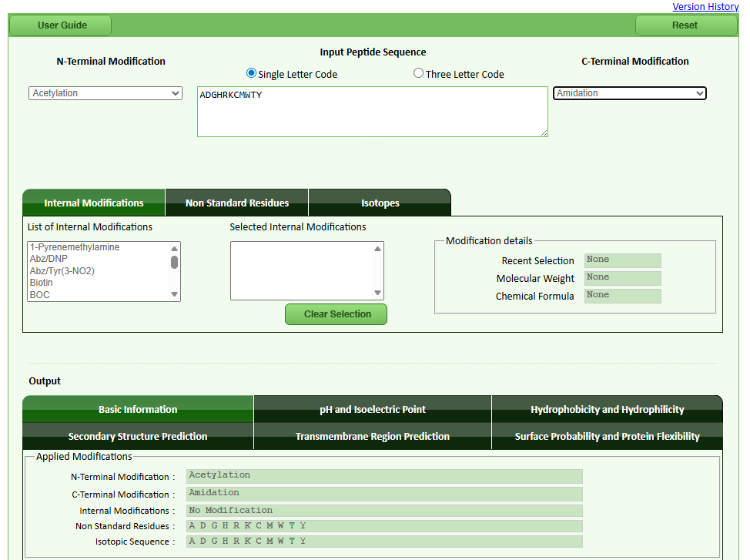750x560 pixels.
Task: Open the Isotopes tab
Action: [380, 203]
